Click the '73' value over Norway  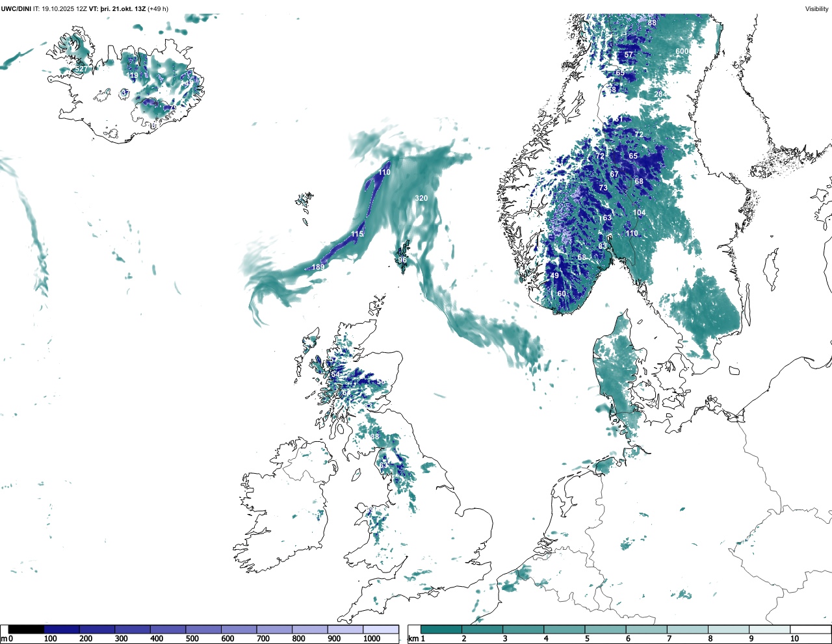603,188
